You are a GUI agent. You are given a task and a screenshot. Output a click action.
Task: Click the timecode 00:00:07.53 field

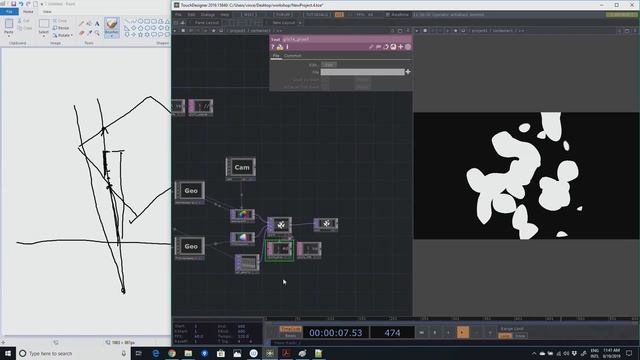(x=336, y=333)
